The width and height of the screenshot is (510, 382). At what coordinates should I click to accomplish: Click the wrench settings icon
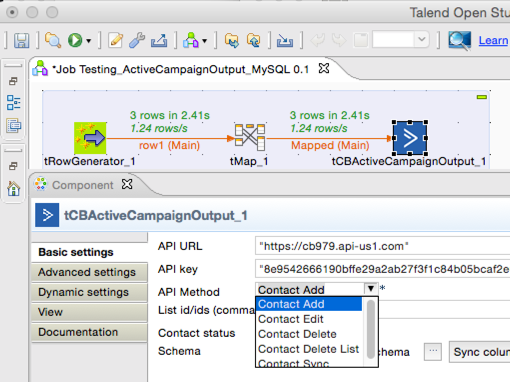pyautogui.click(x=137, y=40)
